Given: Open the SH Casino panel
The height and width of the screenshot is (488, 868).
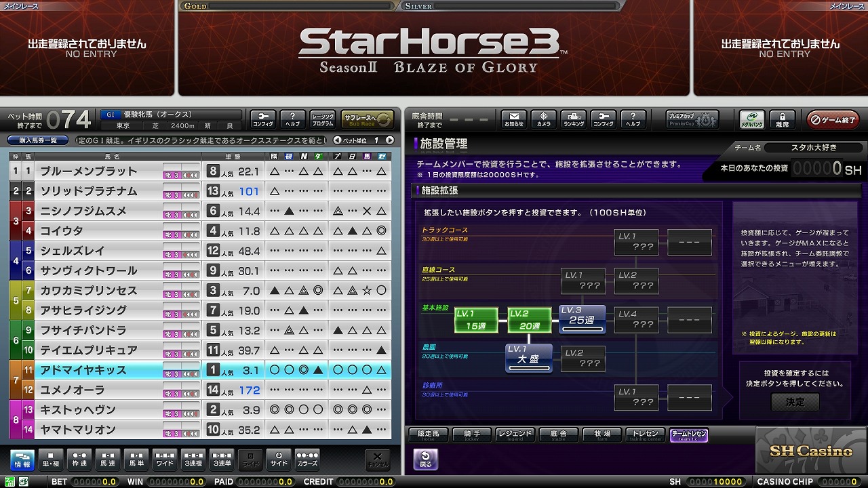Looking at the screenshot, I should click(x=811, y=451).
